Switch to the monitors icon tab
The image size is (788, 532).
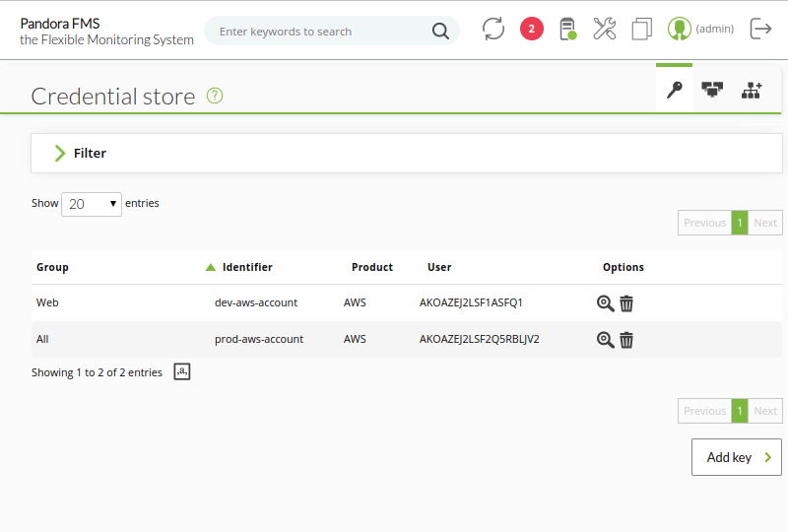(711, 90)
